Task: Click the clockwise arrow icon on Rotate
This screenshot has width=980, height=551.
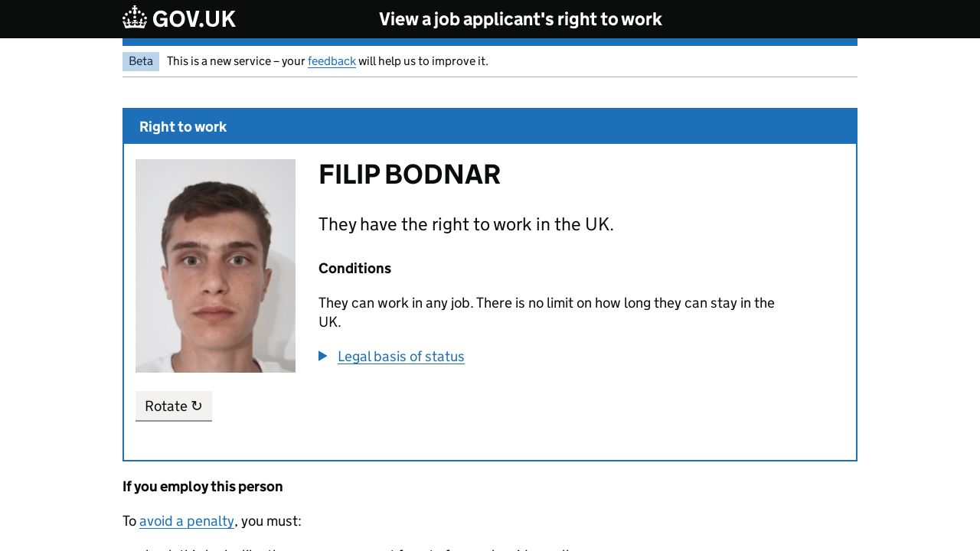Action: coord(197,406)
